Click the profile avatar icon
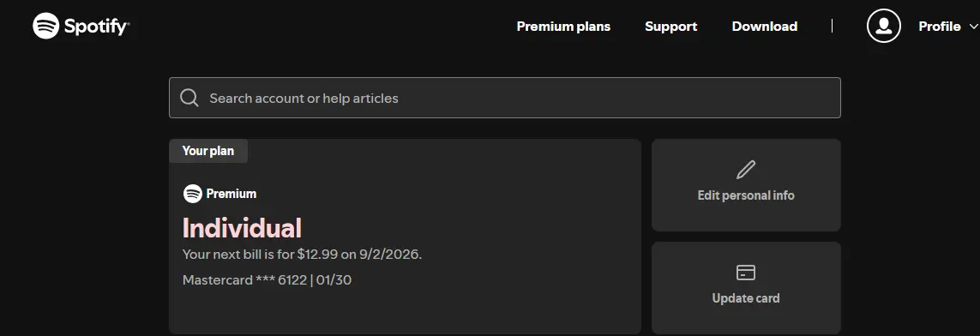 pyautogui.click(x=883, y=26)
